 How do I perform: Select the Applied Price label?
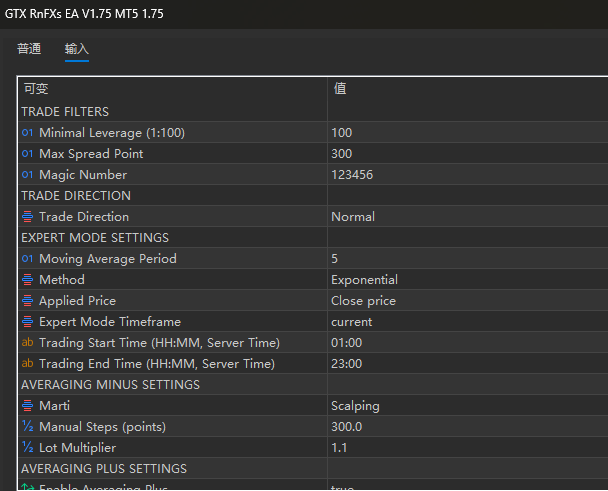tap(78, 300)
